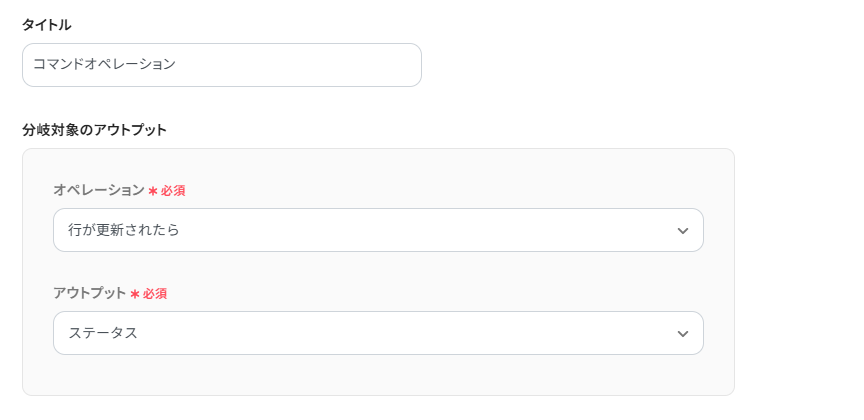Viewport: 864px width, 420px height.
Task: Click the 必須 badge next to オペレーション
Action: (173, 191)
